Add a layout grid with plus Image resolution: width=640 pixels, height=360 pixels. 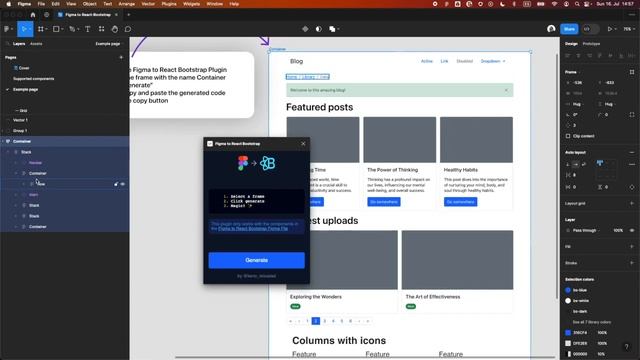coord(632,203)
